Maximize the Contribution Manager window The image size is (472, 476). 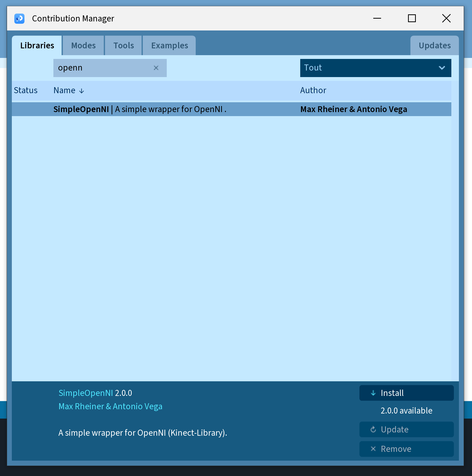[412, 18]
